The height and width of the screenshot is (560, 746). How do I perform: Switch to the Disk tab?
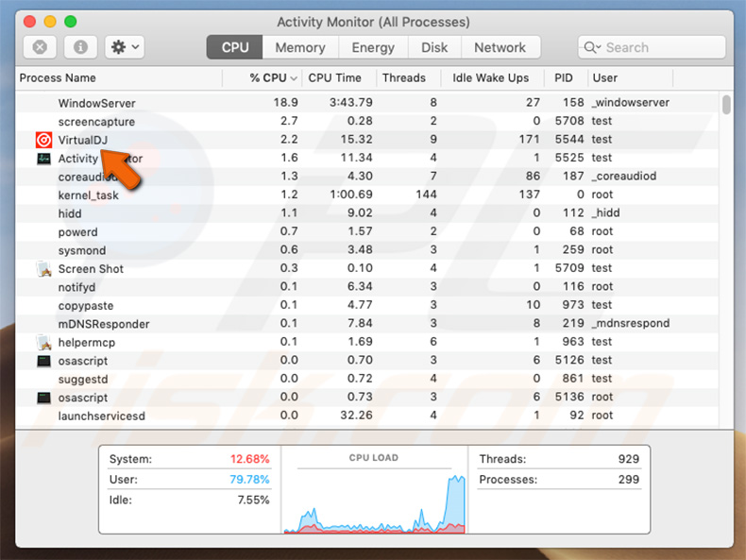(434, 47)
